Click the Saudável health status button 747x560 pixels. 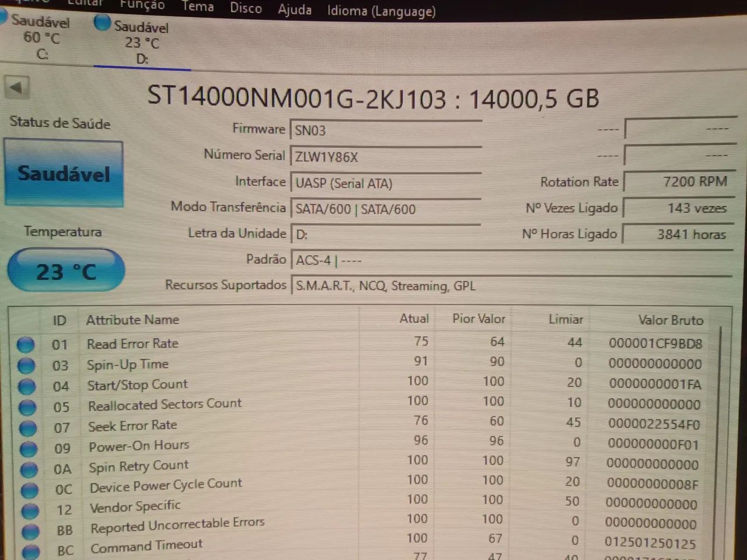tap(64, 173)
